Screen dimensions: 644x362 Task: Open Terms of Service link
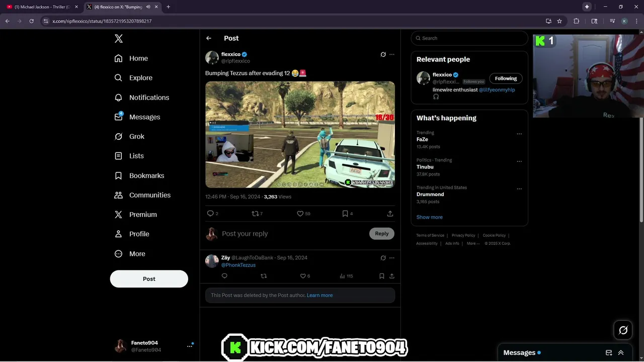tap(430, 235)
